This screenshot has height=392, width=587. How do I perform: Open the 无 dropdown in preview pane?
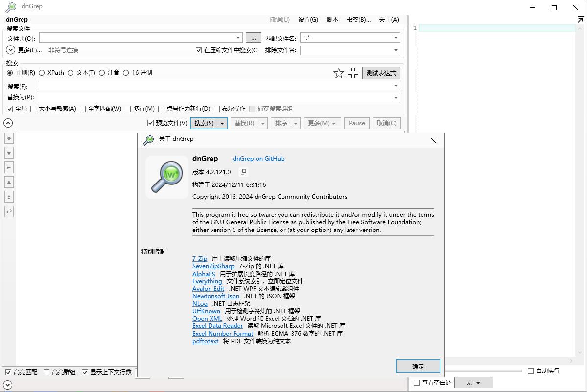coord(474,383)
